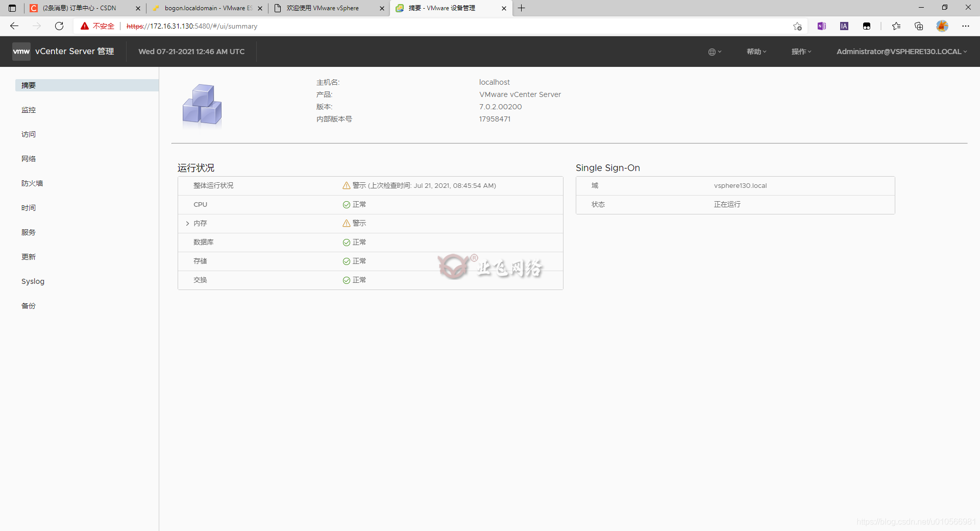Switch to the bogon.localdomain VMware tab
980x531 pixels.
(207, 8)
